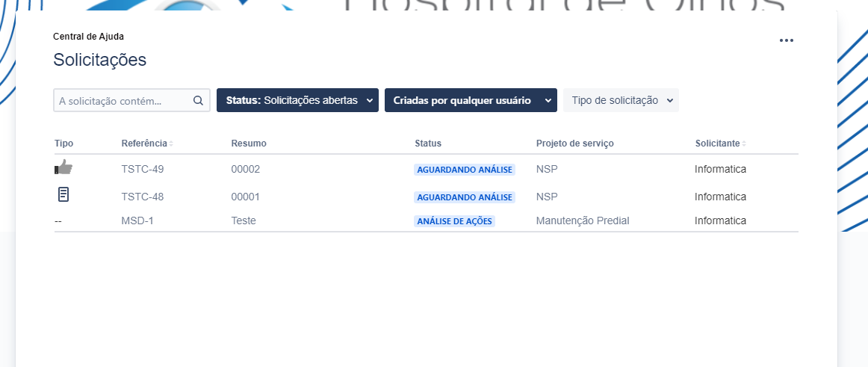Sort by Referência column arrows
Image resolution: width=868 pixels, height=367 pixels.
(x=171, y=144)
